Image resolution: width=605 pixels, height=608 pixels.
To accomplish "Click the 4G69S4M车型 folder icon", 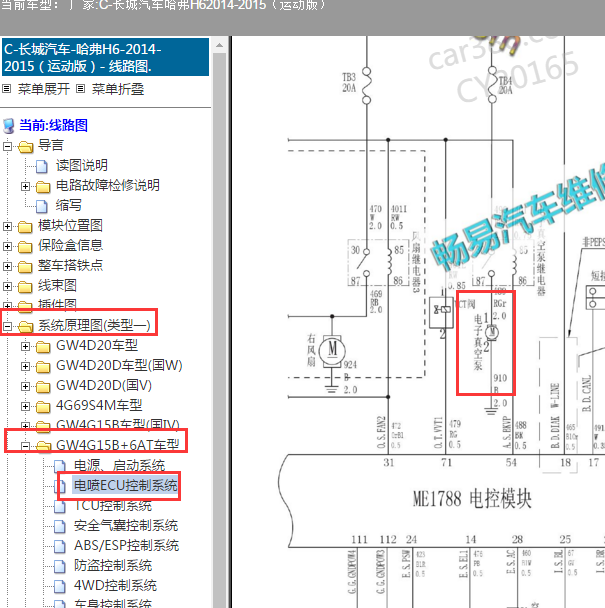I will coord(43,406).
